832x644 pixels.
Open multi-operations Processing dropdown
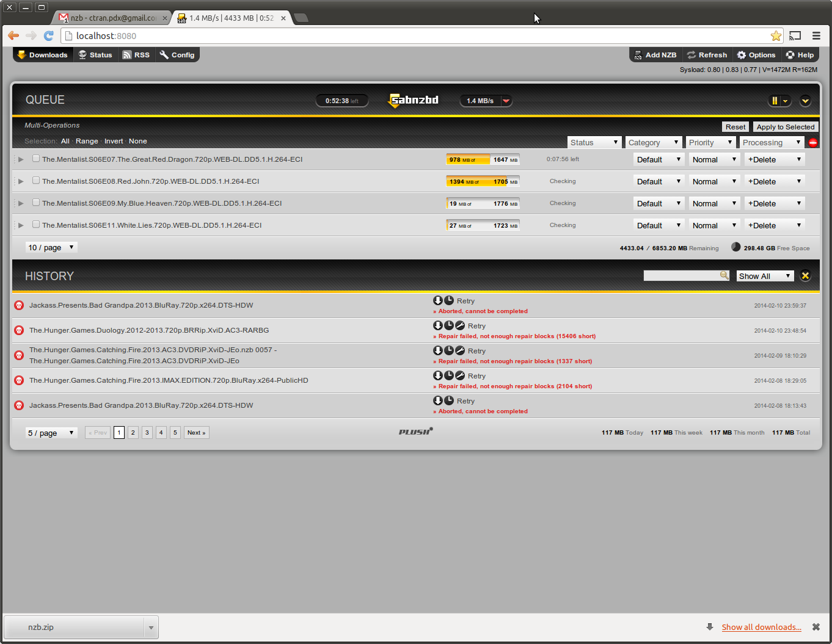click(x=771, y=142)
